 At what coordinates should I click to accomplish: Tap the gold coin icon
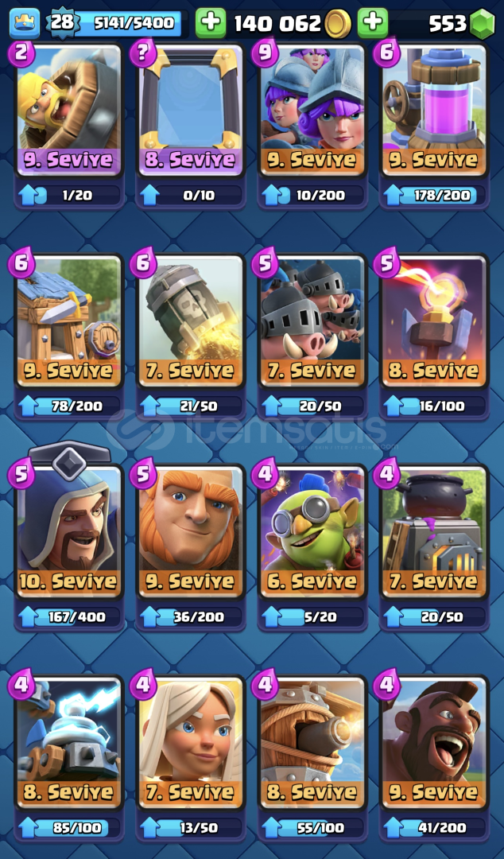pos(338,24)
